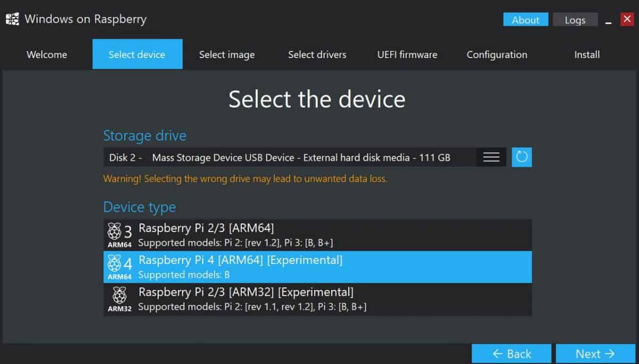This screenshot has height=364, width=639.
Task: Click the Windows on Raspberry app logo
Action: pyautogui.click(x=12, y=20)
